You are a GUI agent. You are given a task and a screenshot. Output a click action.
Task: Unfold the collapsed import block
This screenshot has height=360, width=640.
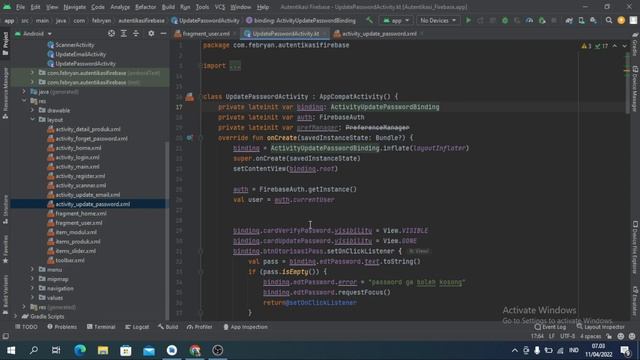[x=235, y=66]
